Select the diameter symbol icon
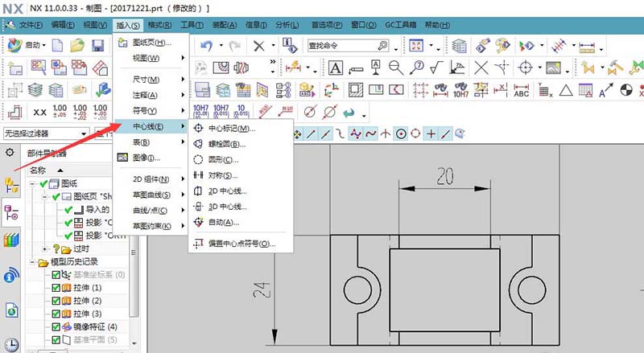Image resolution: width=644 pixels, height=353 pixels. [x=310, y=112]
